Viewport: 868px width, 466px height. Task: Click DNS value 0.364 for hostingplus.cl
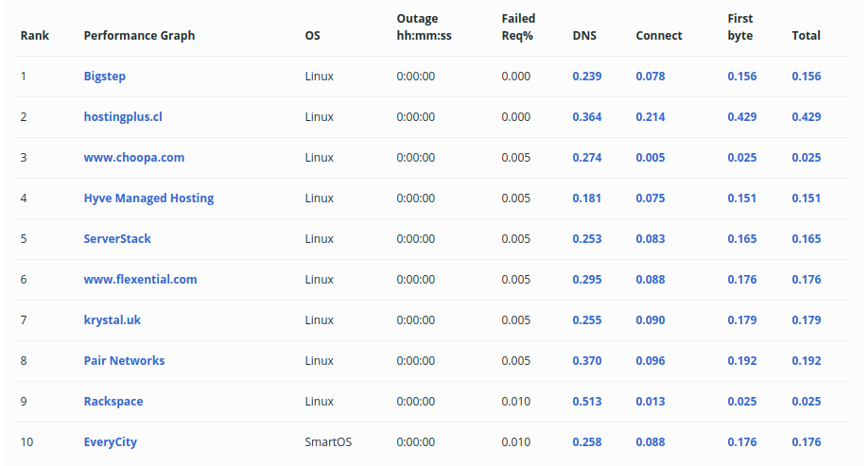click(x=587, y=117)
